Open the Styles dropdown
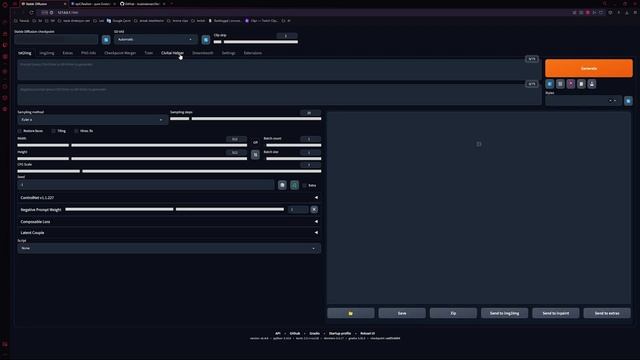The height and width of the screenshot is (360, 640). coord(583,101)
